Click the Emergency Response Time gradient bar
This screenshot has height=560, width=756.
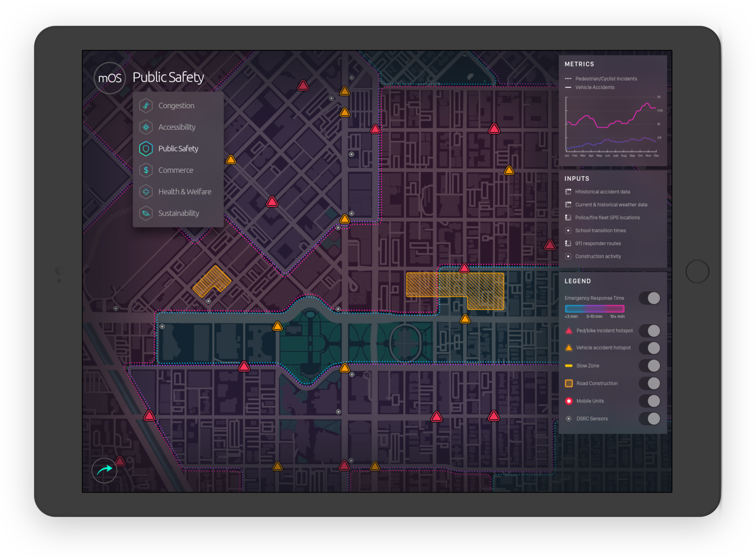tap(595, 309)
